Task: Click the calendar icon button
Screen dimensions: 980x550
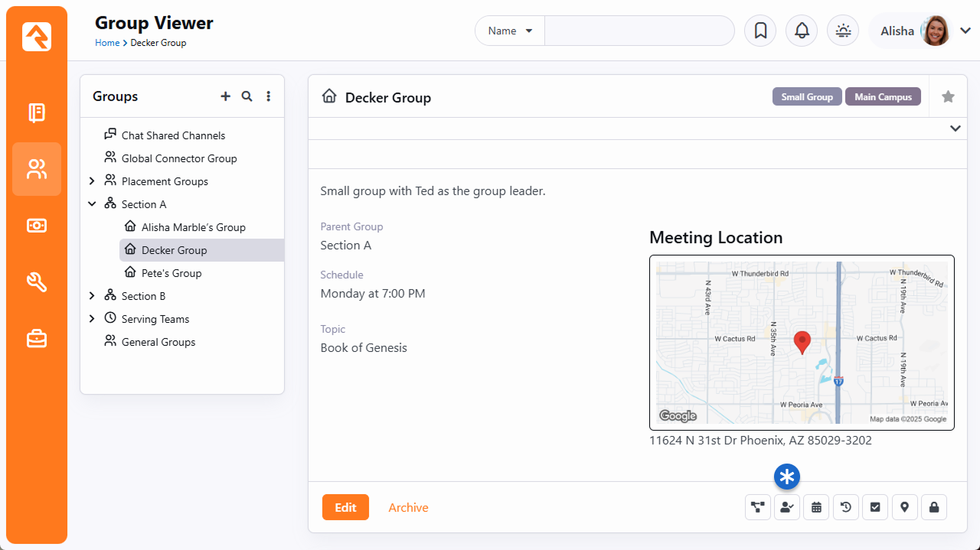Action: (x=816, y=507)
